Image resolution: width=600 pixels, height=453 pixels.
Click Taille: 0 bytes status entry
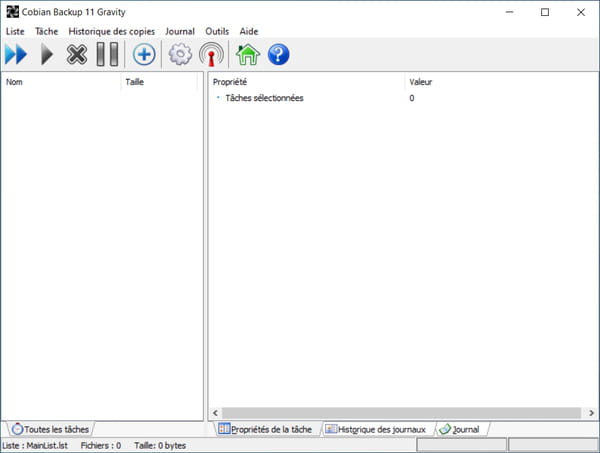(160, 445)
